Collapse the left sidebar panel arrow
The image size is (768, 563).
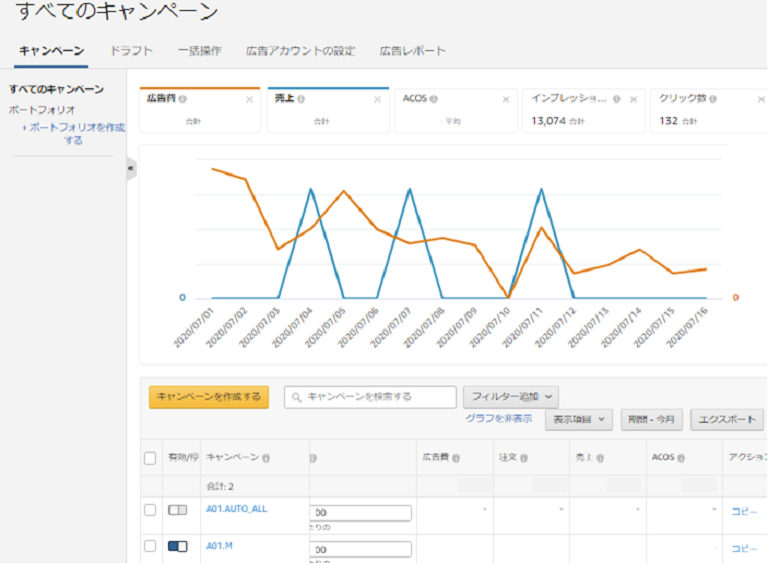point(130,169)
